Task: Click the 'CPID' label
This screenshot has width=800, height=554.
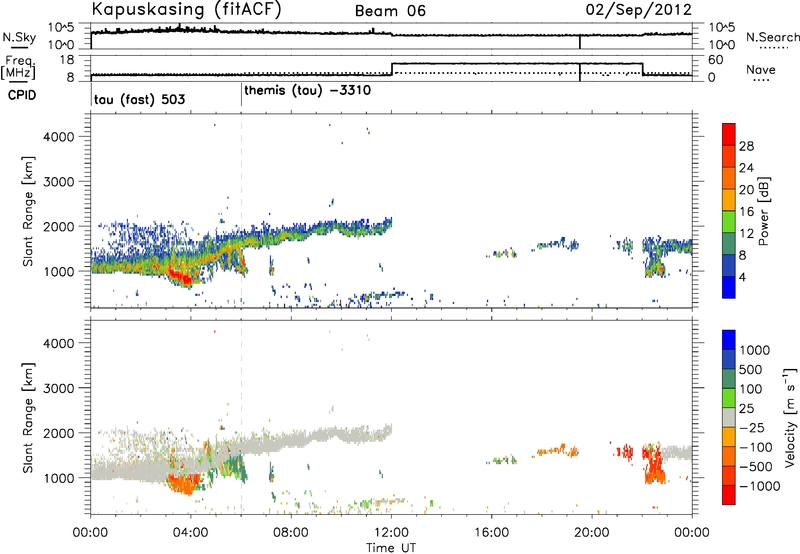Action: tap(22, 95)
